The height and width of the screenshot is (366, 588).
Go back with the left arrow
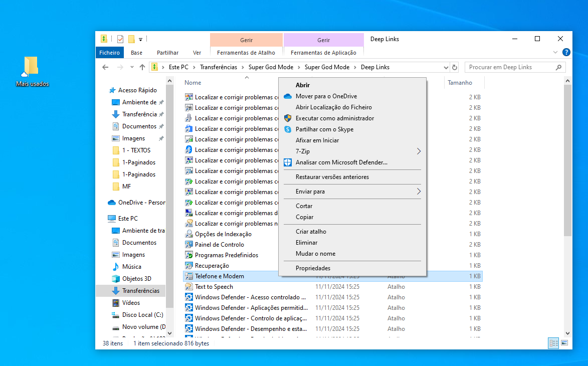pos(105,68)
